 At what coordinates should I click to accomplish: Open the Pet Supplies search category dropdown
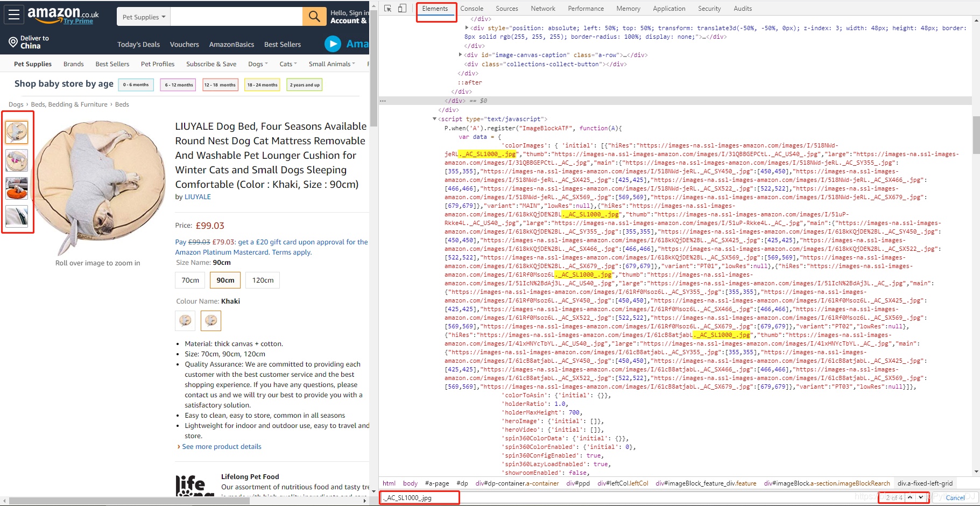[143, 17]
